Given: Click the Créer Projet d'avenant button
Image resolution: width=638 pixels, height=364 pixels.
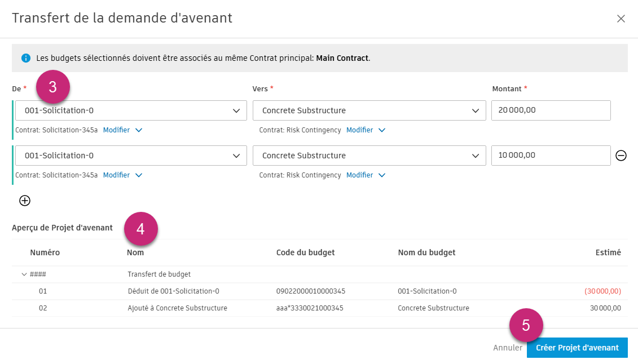Looking at the screenshot, I should click(x=577, y=348).
